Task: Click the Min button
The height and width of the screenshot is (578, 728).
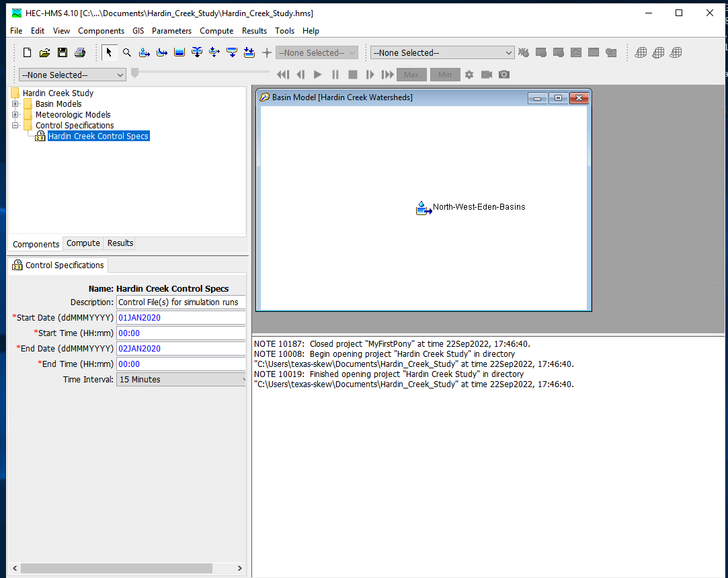Action: point(445,75)
